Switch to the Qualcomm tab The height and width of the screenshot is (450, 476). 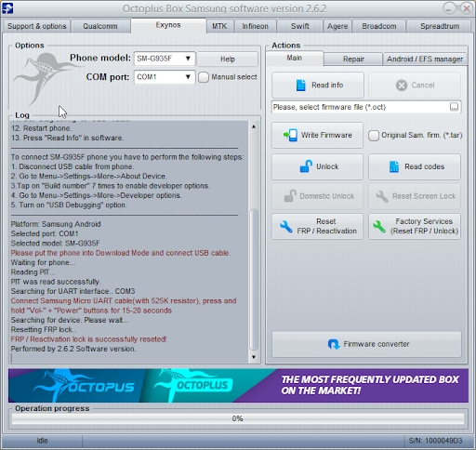100,26
